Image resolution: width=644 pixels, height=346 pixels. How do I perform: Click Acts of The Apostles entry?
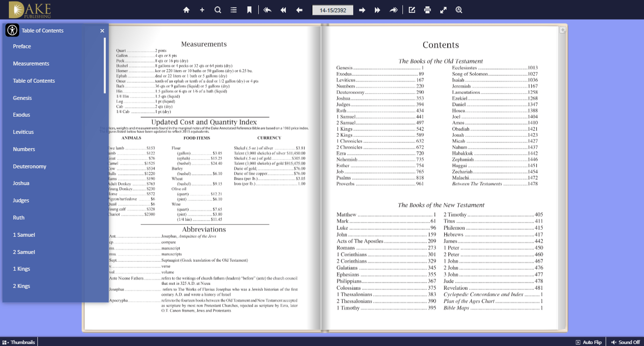(x=387, y=241)
